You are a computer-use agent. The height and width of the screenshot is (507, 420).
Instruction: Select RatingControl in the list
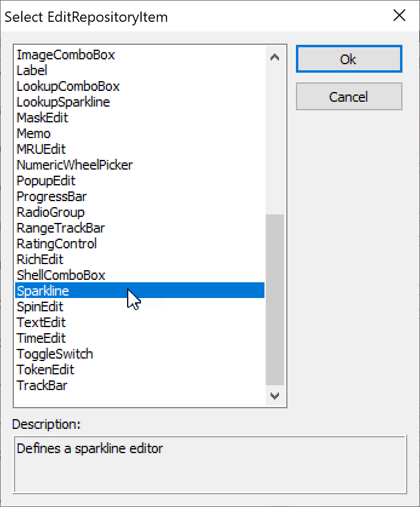(57, 244)
